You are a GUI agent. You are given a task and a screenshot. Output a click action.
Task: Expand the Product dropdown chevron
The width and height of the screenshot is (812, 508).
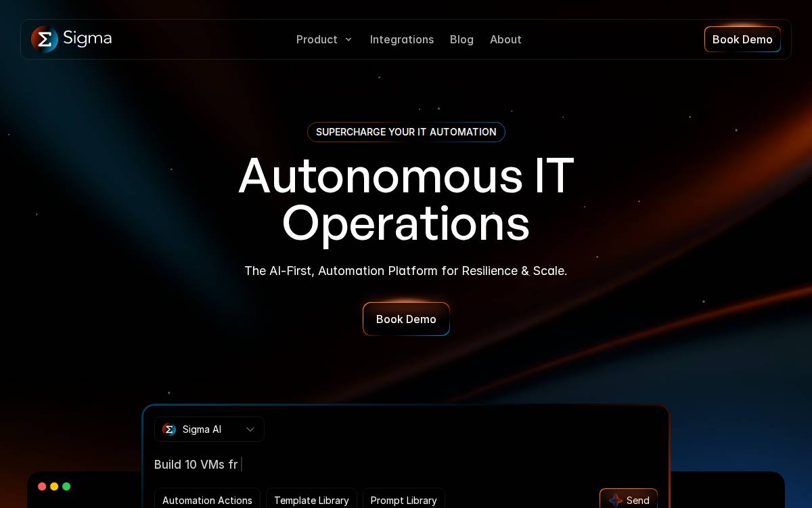(x=348, y=39)
